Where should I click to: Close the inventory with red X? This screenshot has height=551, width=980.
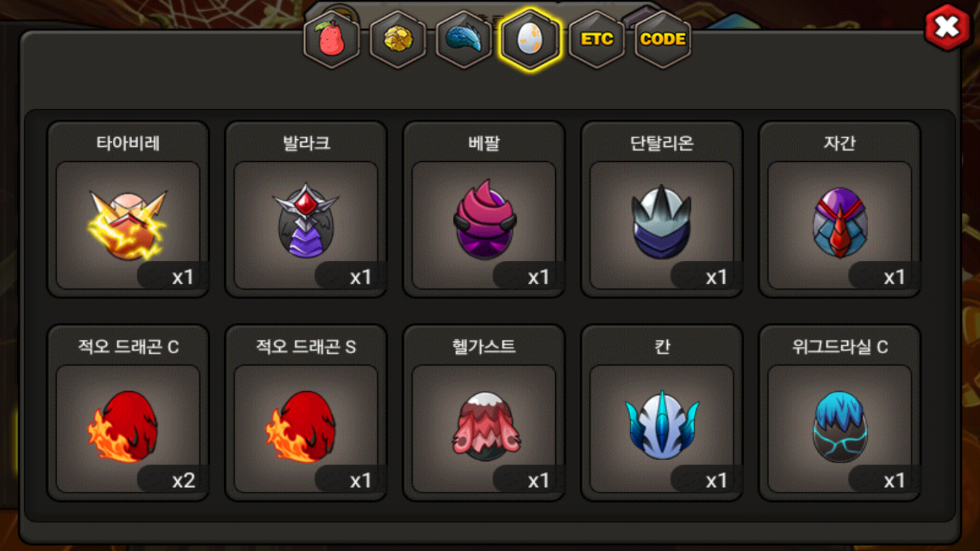pyautogui.click(x=947, y=27)
